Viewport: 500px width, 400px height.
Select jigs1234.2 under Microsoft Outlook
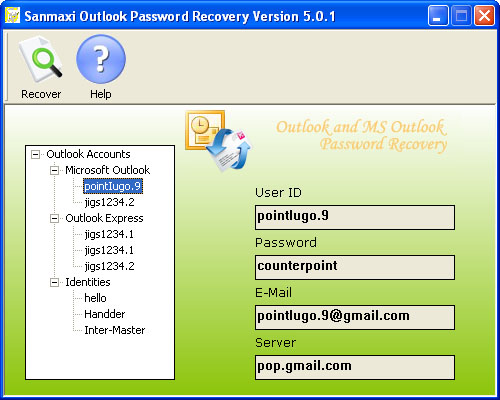[109, 202]
